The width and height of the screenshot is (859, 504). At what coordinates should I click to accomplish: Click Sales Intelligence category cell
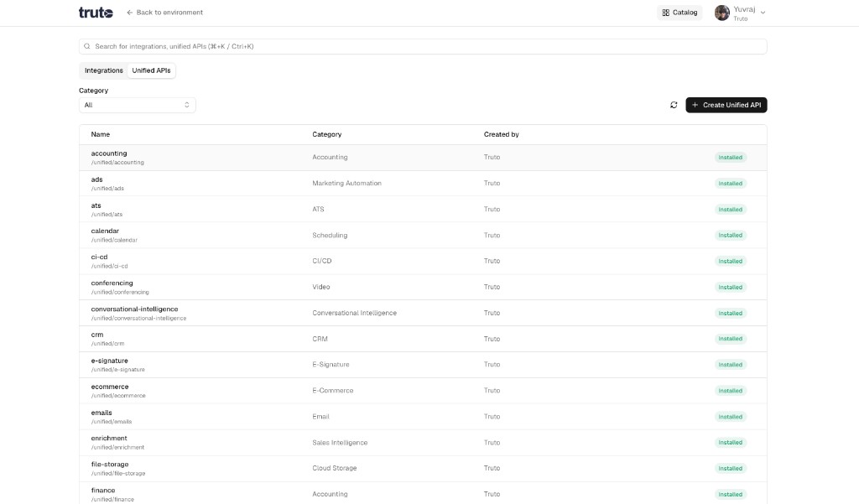340,443
